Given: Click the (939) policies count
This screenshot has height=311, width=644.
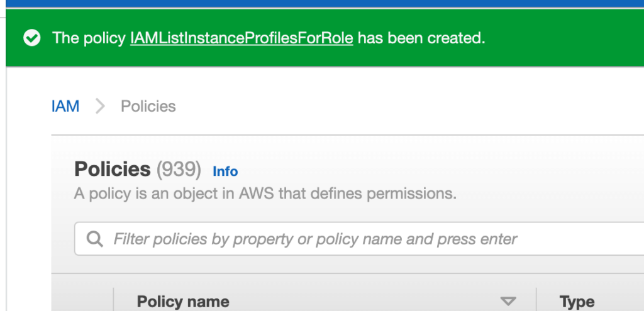Looking at the screenshot, I should (x=179, y=169).
